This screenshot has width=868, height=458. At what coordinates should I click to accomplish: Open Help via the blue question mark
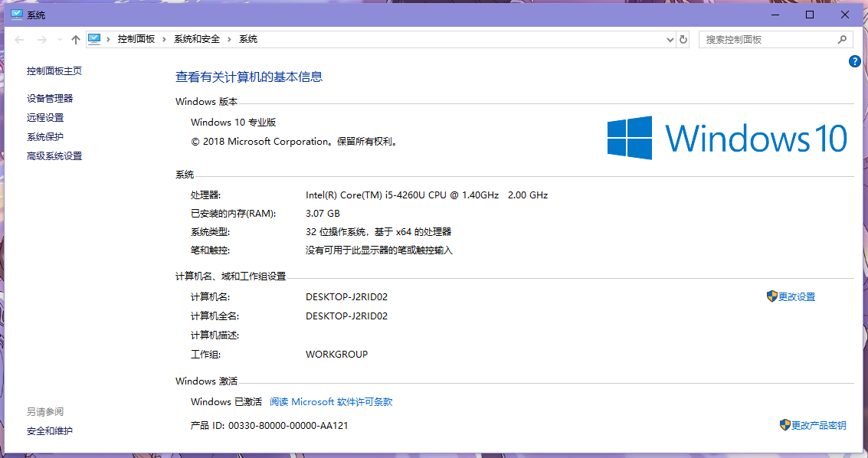coord(855,61)
